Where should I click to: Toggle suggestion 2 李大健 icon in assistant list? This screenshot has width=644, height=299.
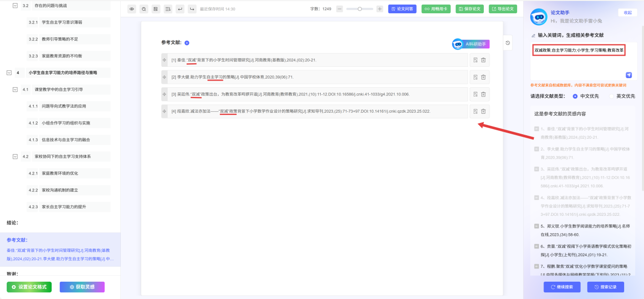(536, 149)
